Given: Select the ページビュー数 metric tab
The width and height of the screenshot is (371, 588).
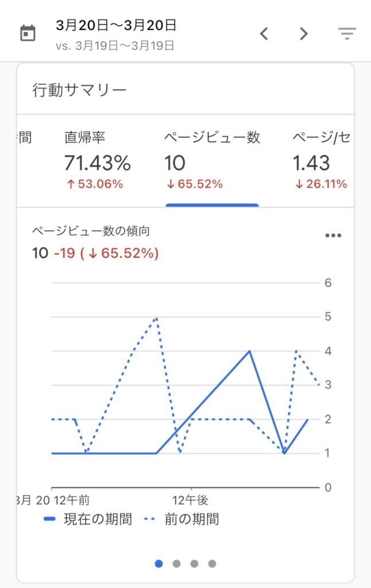Looking at the screenshot, I should [212, 161].
